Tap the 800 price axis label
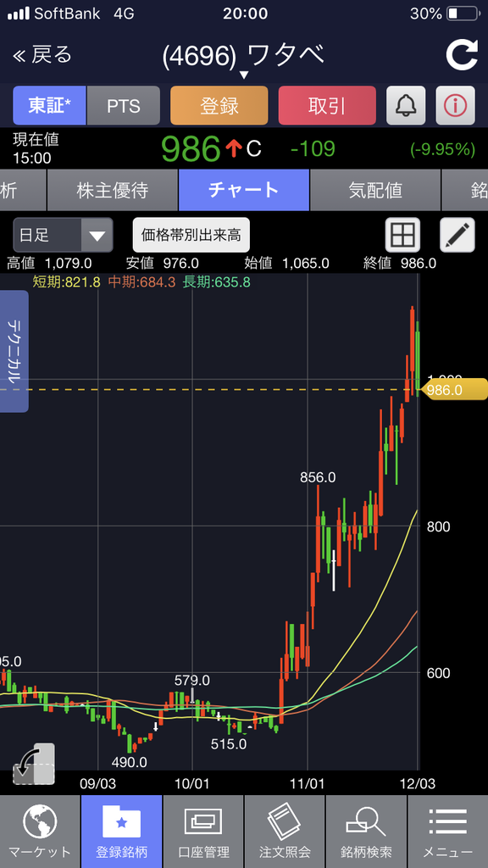 [x=438, y=526]
